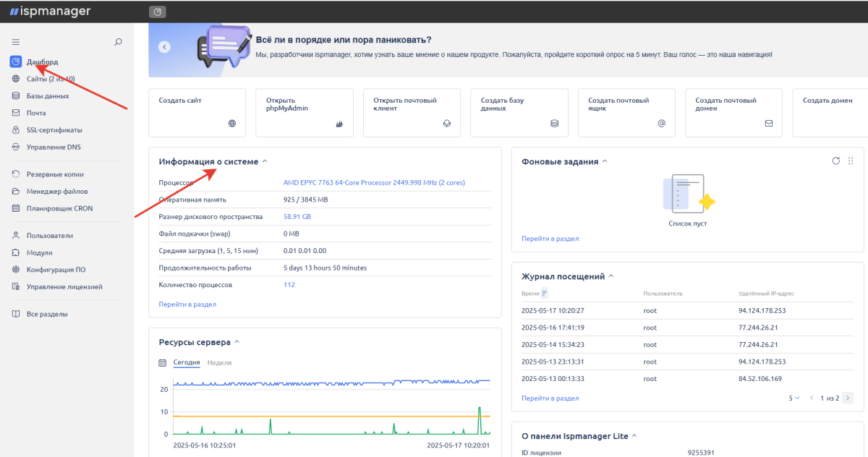Click Перейти в раздел under Журнал посещений

550,398
